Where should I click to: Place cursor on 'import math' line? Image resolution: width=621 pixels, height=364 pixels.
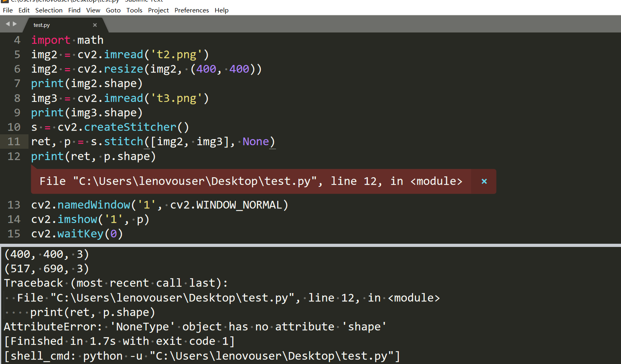67,40
